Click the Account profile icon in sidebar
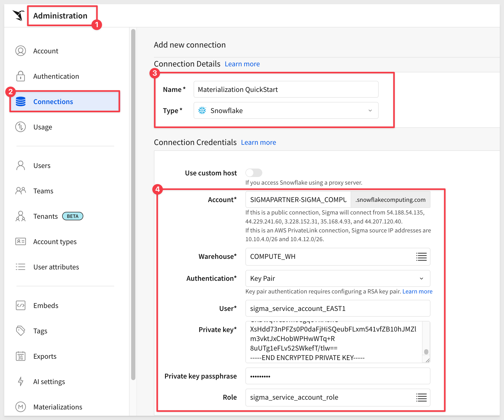504x420 pixels. click(21, 51)
